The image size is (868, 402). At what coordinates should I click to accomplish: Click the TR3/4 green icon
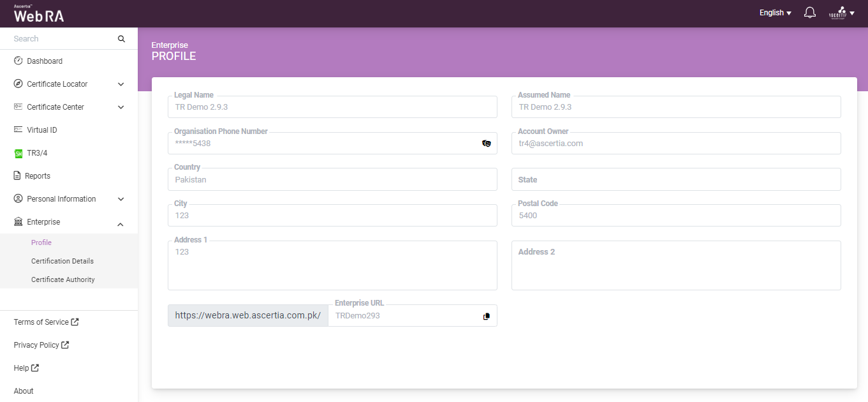(18, 153)
